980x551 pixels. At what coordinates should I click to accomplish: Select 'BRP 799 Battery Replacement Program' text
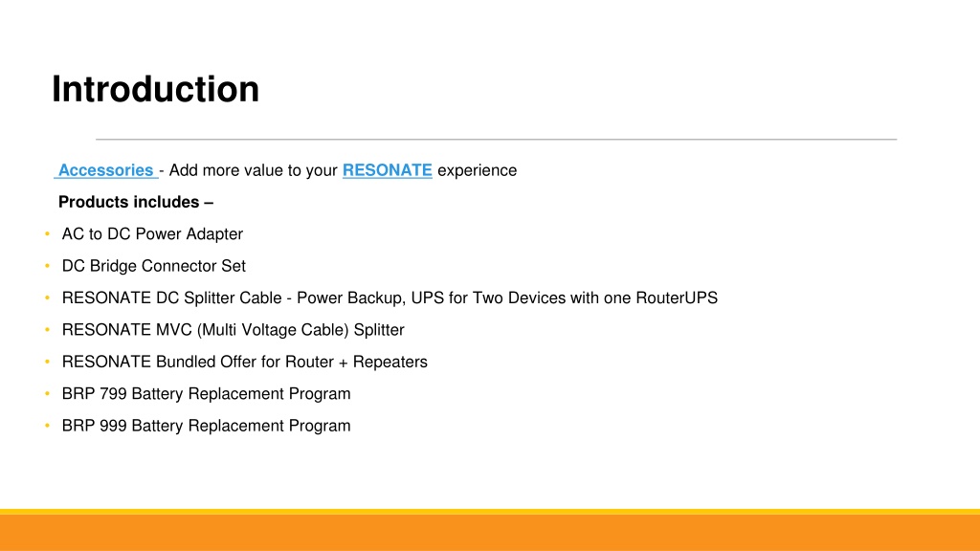206,393
